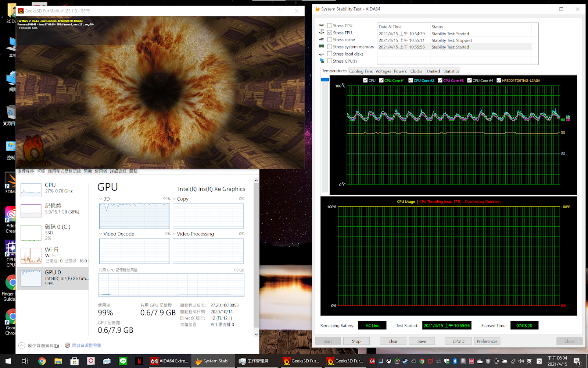Open Wi-Fi network tray icon
This screenshot has height=368, width=588.
tap(513, 361)
